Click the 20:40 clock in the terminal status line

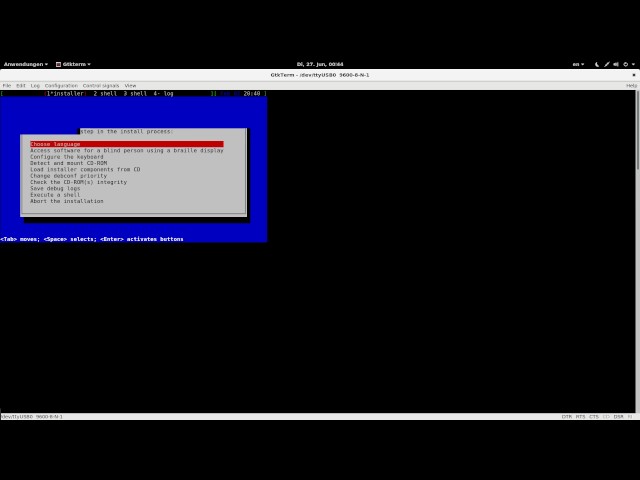252,93
